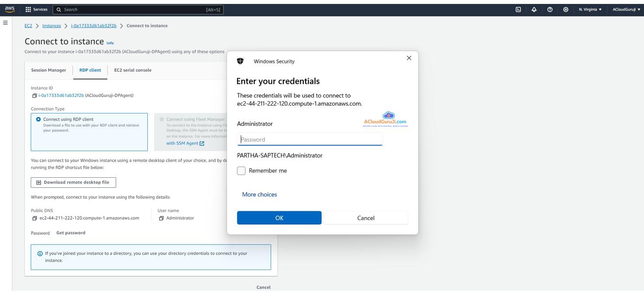Open the help question mark icon
Screen dimensions: 644x300
click(x=550, y=10)
